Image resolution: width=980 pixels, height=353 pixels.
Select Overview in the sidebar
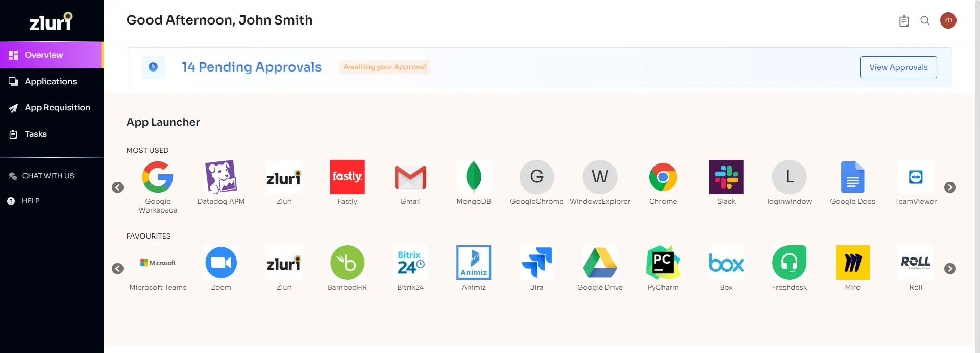click(x=52, y=55)
